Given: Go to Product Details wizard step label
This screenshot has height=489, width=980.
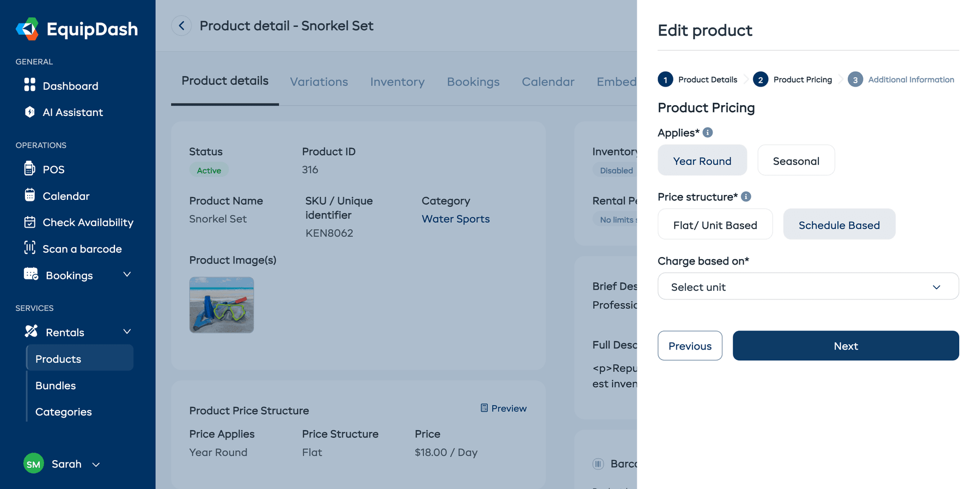Looking at the screenshot, I should (x=708, y=80).
